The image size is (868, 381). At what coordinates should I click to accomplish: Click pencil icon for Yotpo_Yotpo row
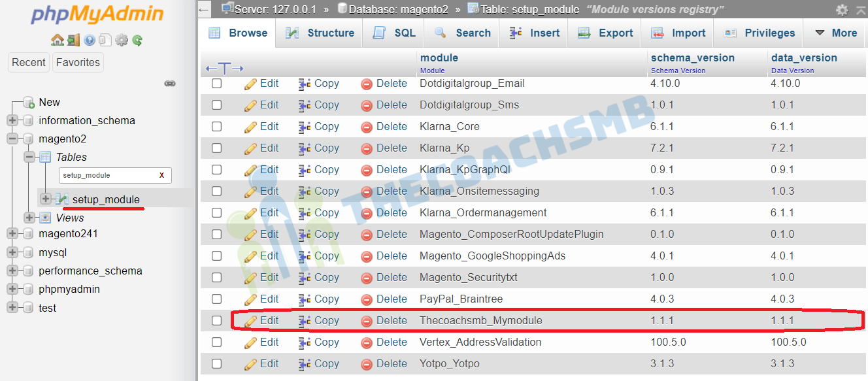pos(251,364)
